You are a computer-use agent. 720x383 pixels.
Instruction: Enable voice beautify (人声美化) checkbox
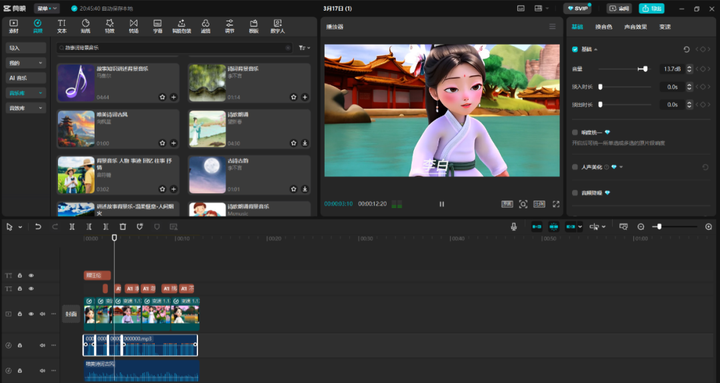tap(575, 167)
